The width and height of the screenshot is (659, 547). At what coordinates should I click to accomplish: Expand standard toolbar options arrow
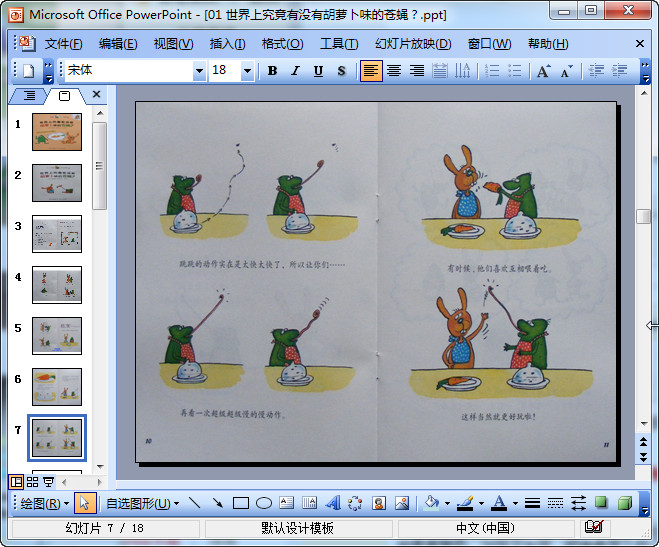(49, 71)
